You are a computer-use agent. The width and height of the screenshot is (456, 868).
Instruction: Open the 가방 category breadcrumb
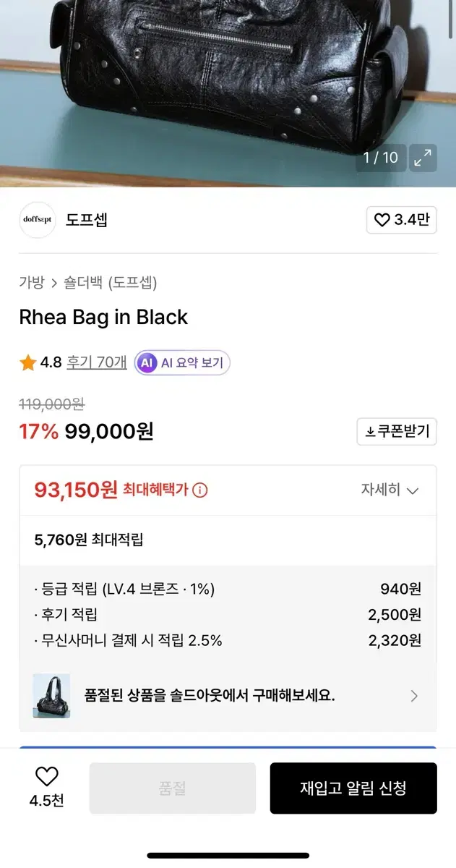pyautogui.click(x=31, y=282)
